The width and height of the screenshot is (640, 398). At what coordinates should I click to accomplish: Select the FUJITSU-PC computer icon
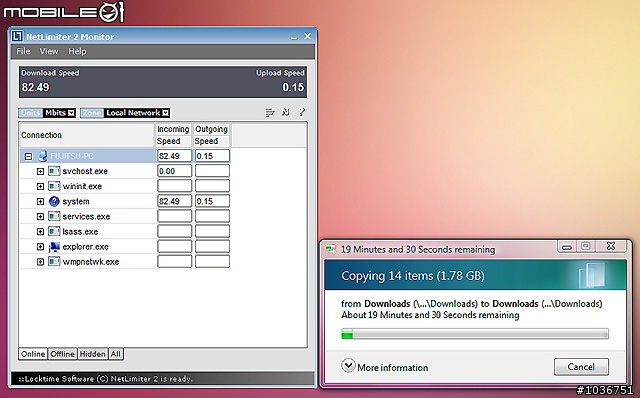point(42,156)
